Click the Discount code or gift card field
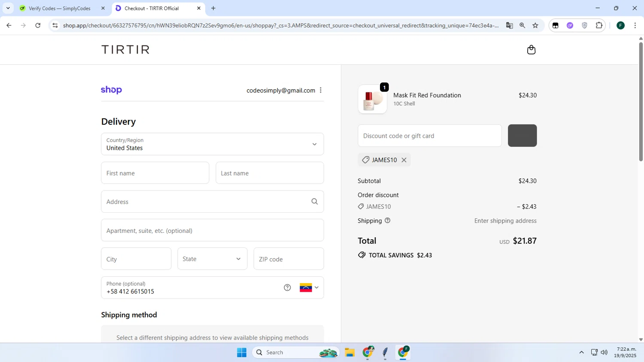The width and height of the screenshot is (644, 362). (x=430, y=136)
